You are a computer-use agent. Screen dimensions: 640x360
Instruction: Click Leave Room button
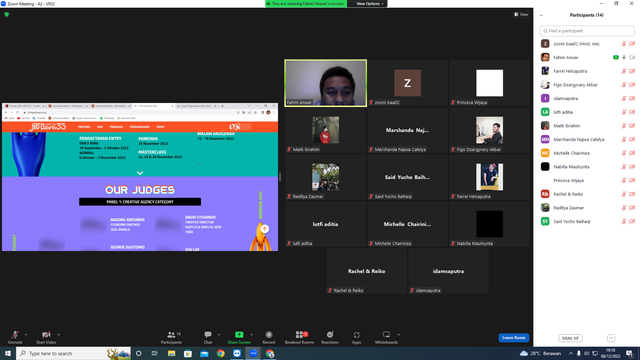click(x=513, y=338)
